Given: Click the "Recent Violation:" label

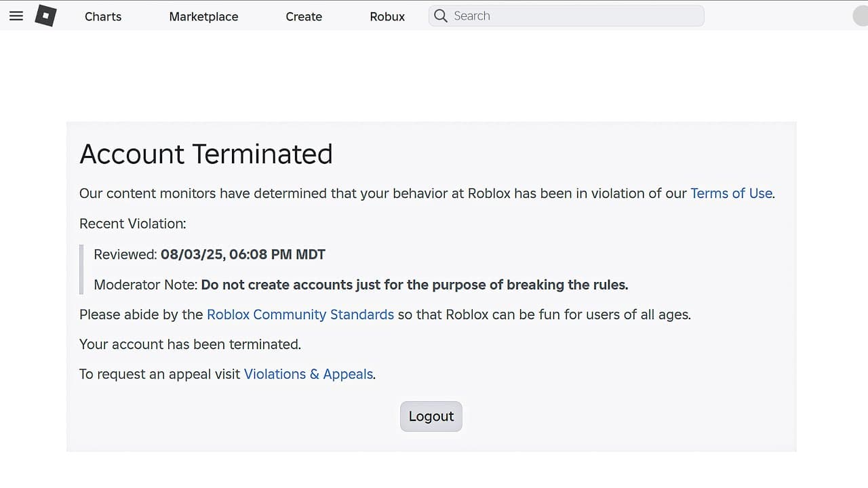Looking at the screenshot, I should point(133,224).
